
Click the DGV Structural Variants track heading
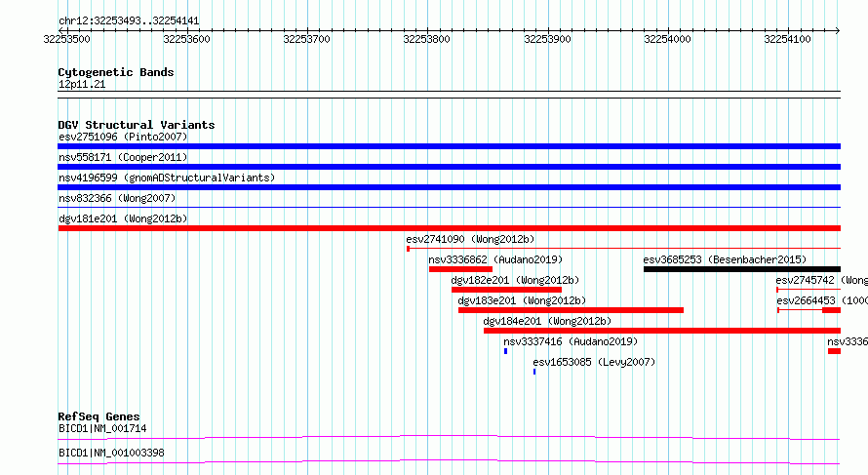coord(137,125)
